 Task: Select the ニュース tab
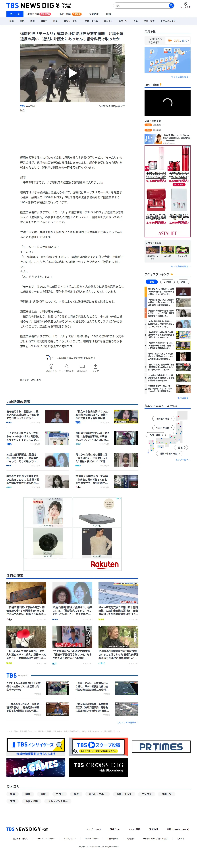[15, 14]
